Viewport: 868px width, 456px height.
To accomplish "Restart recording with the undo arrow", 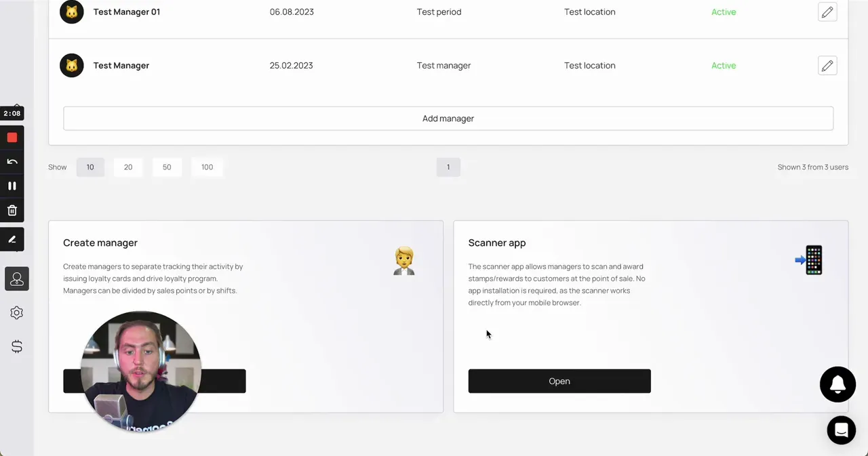I will (x=12, y=162).
